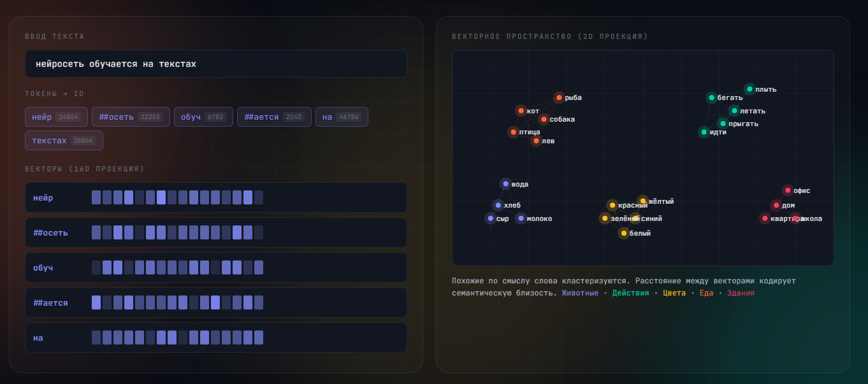Click the обуч token chip

coord(203,117)
